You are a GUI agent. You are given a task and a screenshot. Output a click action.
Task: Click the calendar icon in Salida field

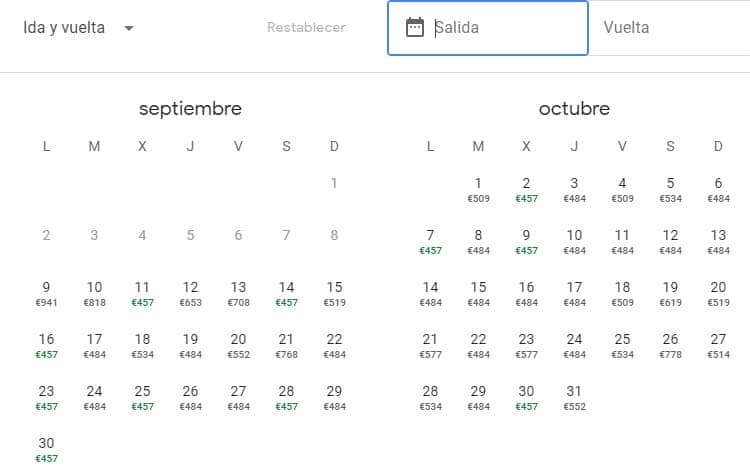pos(415,28)
